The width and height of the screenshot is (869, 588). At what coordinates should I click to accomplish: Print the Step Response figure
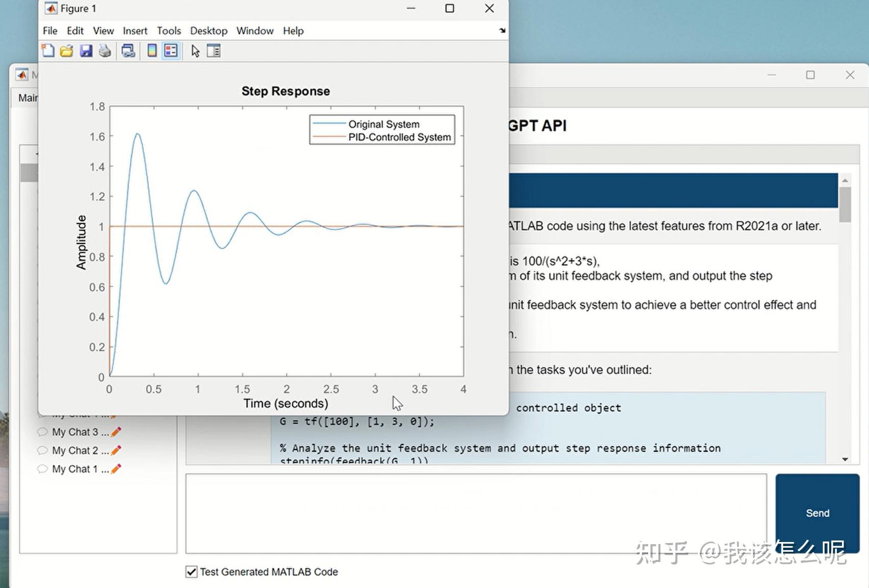click(105, 50)
